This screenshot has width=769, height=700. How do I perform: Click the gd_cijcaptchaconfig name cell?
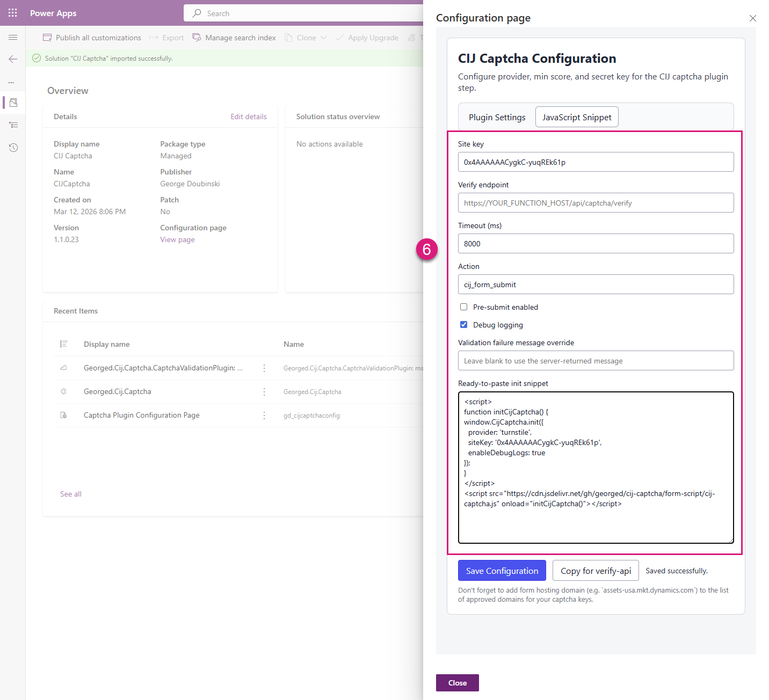tap(311, 415)
